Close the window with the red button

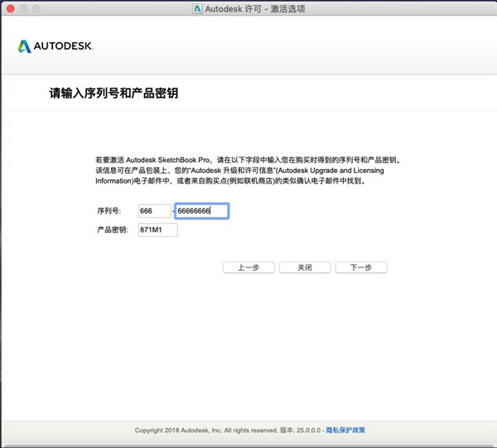point(10,7)
